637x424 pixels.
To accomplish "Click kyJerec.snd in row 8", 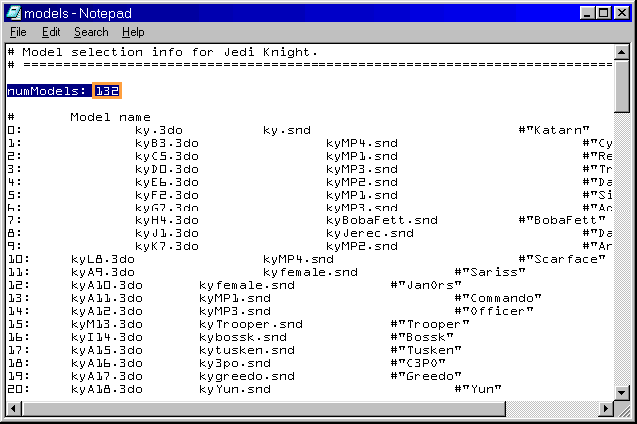I will point(370,233).
